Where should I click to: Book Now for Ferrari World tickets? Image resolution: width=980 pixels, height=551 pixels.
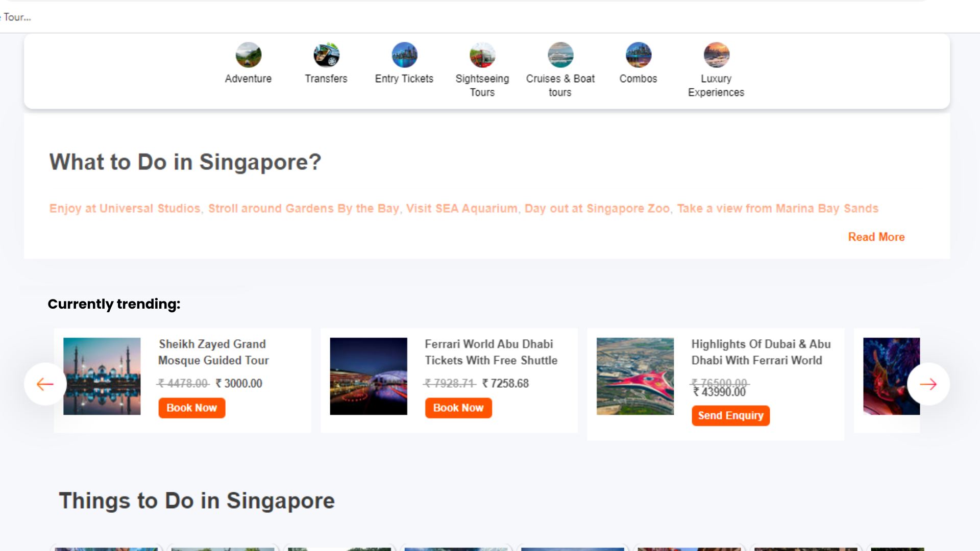click(x=458, y=408)
